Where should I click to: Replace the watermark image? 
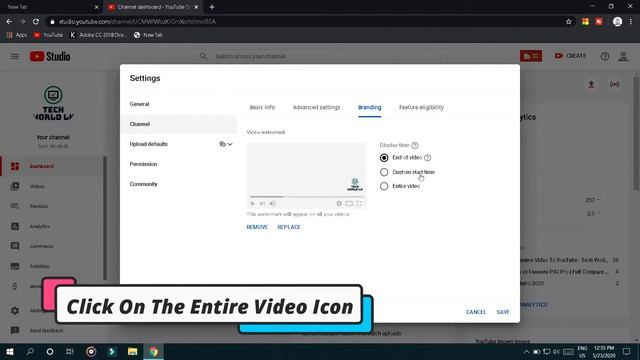coord(289,227)
